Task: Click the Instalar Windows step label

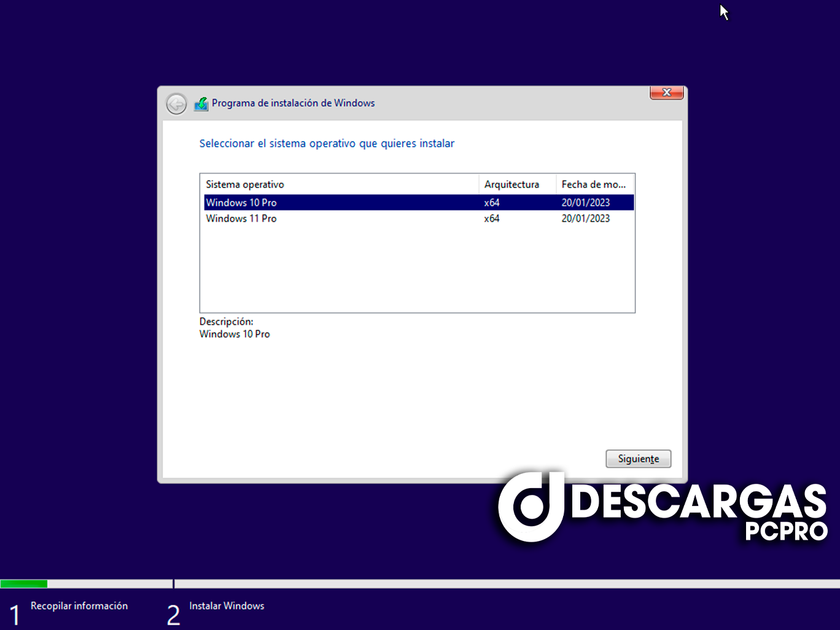Action: 227,606
